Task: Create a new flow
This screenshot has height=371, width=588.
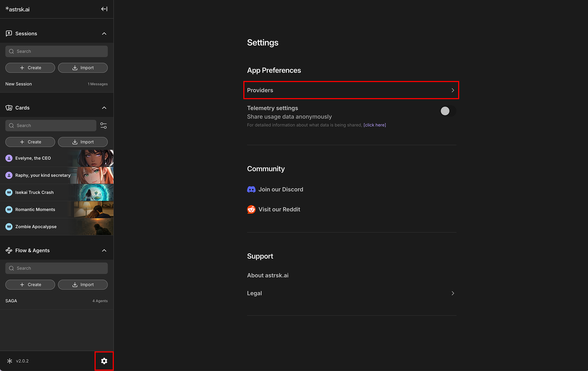Action: 30,285
